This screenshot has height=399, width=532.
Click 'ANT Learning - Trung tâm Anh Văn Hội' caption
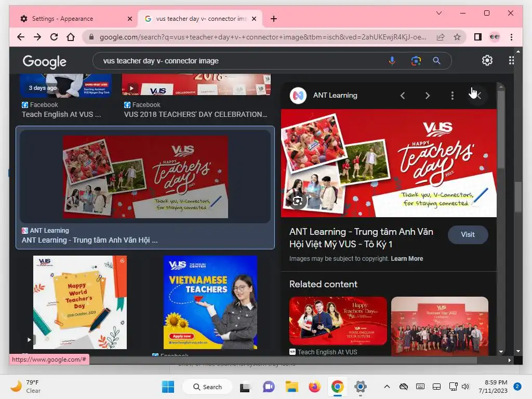pos(89,240)
